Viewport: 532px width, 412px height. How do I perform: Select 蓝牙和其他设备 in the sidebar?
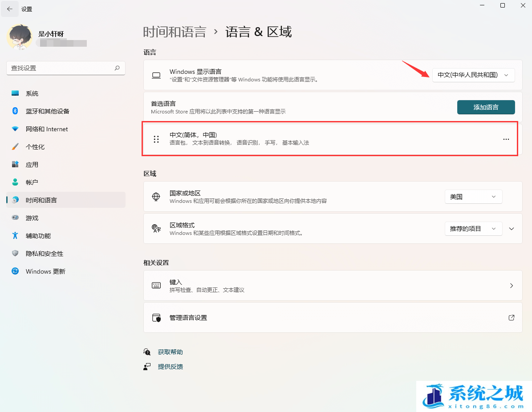(x=47, y=111)
